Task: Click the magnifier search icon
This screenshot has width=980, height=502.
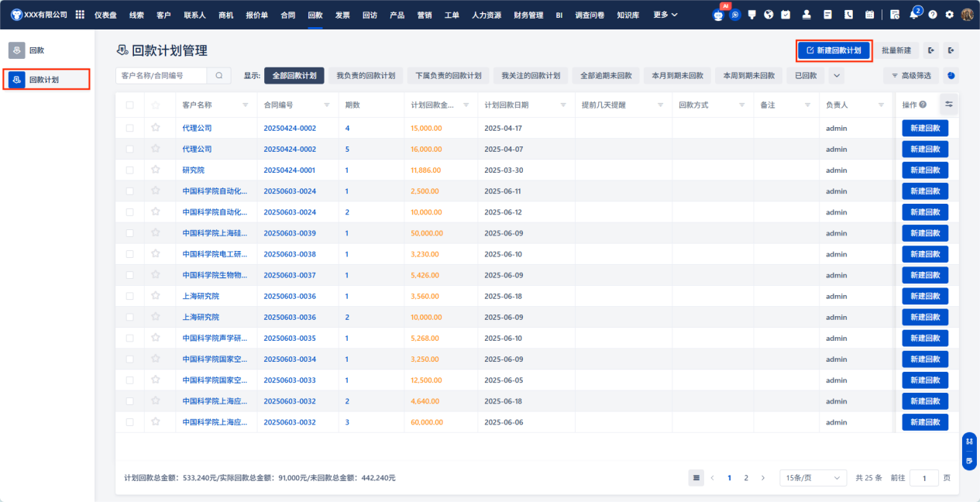Action: pos(218,75)
